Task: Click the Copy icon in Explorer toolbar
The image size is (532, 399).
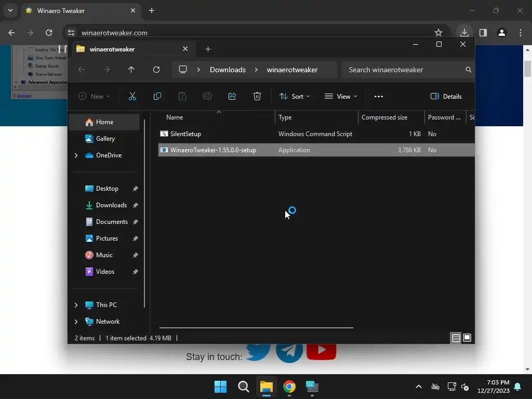Action: tap(157, 96)
